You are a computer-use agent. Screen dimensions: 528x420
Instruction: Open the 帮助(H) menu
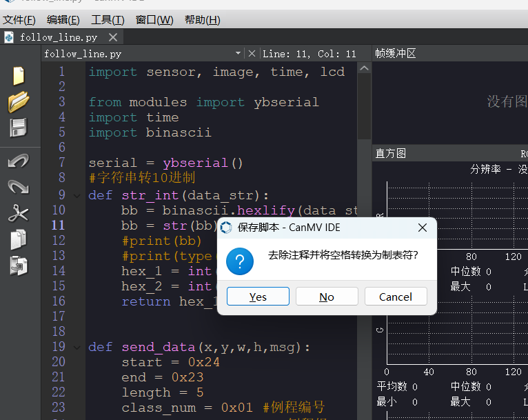[x=202, y=20]
